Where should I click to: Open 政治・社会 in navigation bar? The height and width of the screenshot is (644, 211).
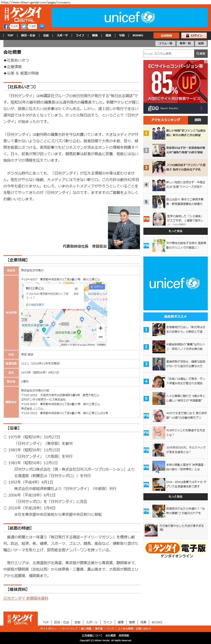28,35
